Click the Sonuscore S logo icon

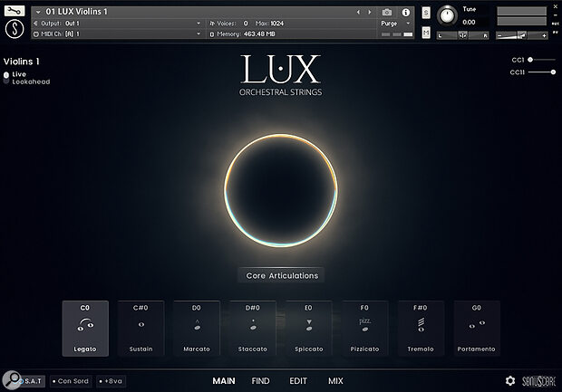click(15, 29)
